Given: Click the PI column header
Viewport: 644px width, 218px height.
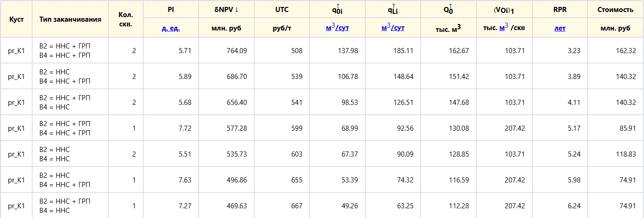Looking at the screenshot, I should (x=171, y=10).
